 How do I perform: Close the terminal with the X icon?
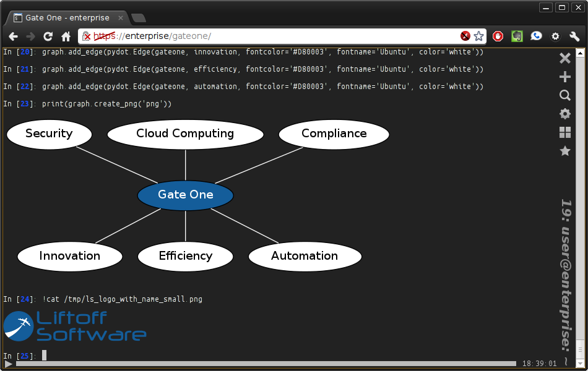(564, 58)
